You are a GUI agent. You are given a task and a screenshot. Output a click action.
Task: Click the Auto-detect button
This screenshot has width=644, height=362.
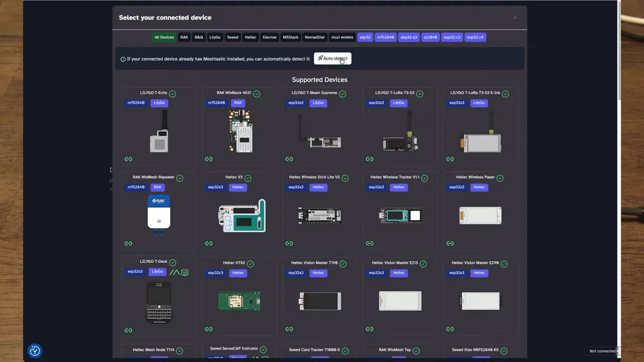pyautogui.click(x=333, y=58)
